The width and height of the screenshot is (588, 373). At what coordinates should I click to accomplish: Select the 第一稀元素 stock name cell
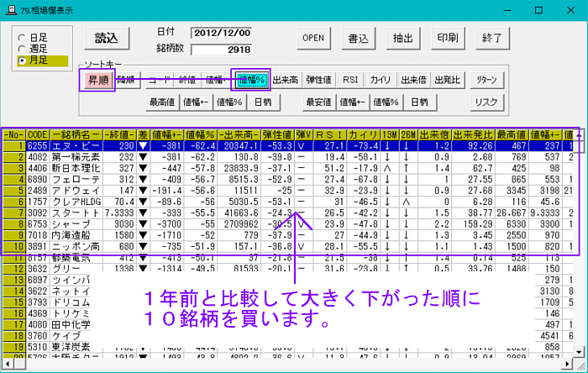pyautogui.click(x=76, y=157)
